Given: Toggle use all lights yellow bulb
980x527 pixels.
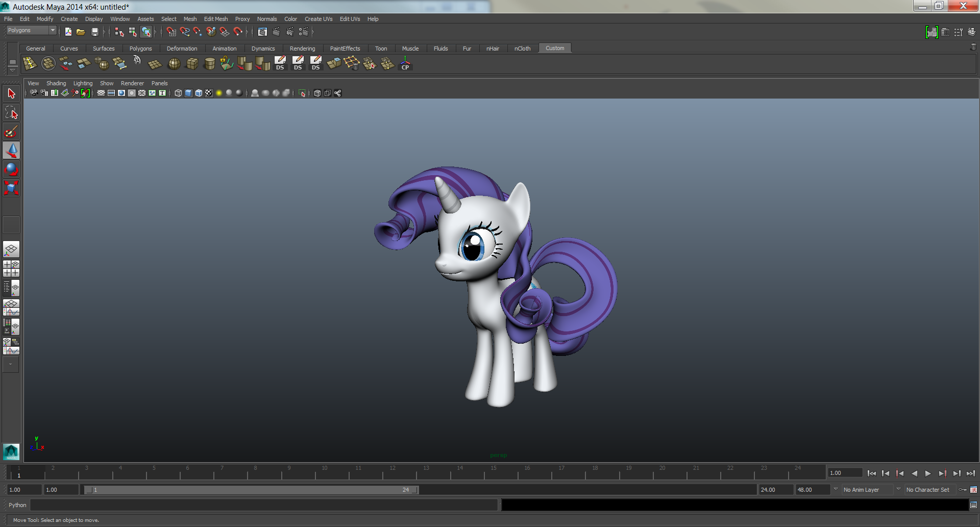Looking at the screenshot, I should click(x=219, y=93).
